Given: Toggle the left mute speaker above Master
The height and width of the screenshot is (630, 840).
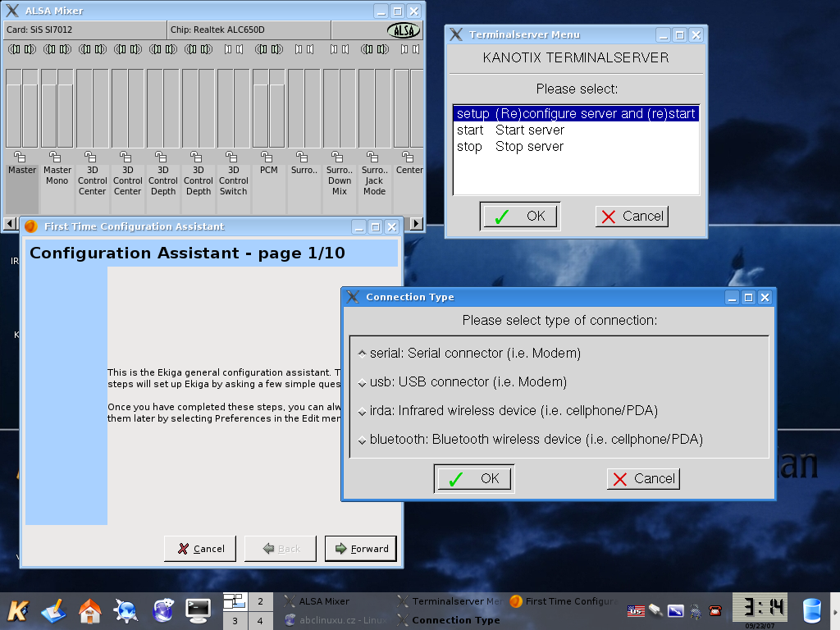Looking at the screenshot, I should click(x=14, y=49).
